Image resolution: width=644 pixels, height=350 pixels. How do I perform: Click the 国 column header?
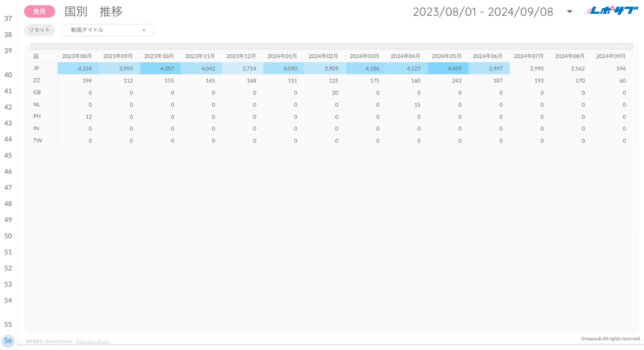pyautogui.click(x=36, y=57)
